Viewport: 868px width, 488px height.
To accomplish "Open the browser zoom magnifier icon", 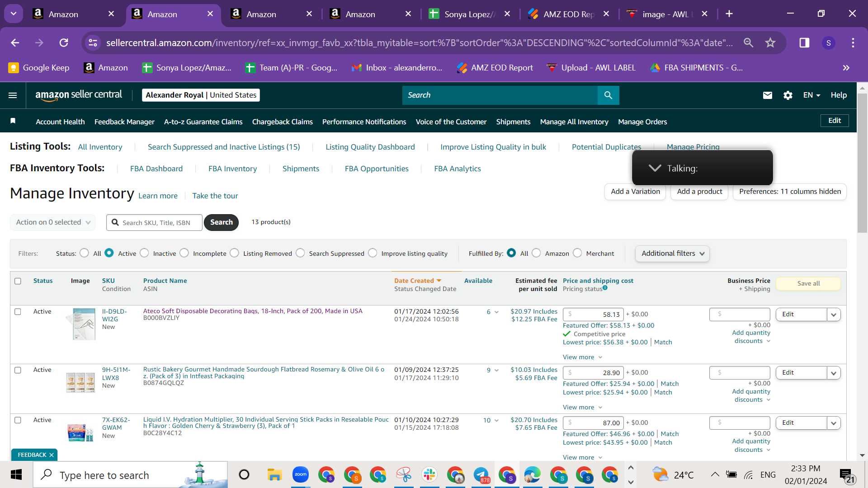I will (749, 43).
